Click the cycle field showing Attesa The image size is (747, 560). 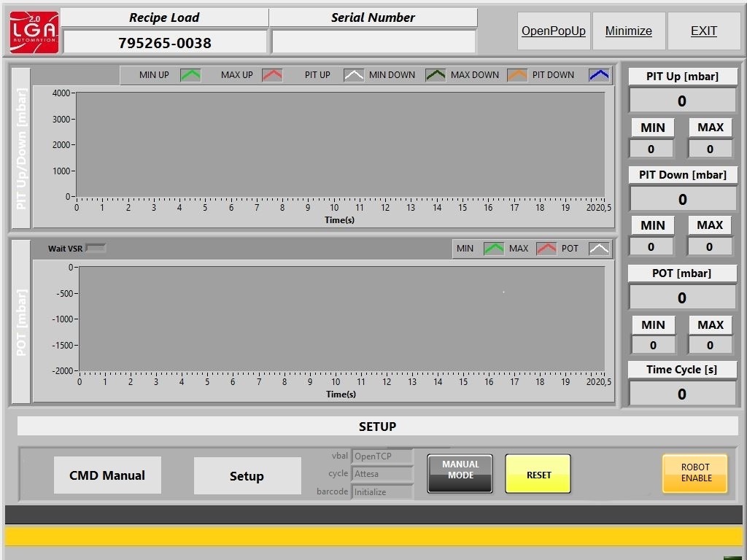point(382,474)
